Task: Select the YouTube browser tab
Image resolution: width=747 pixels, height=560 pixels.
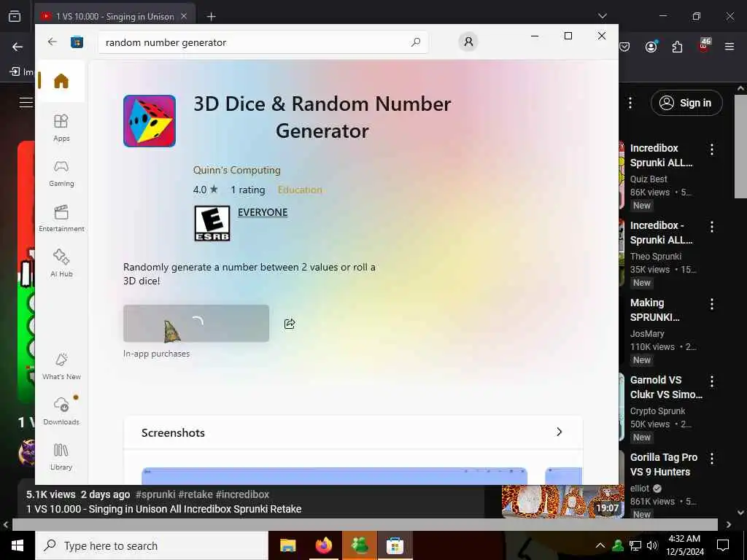Action: (x=115, y=16)
